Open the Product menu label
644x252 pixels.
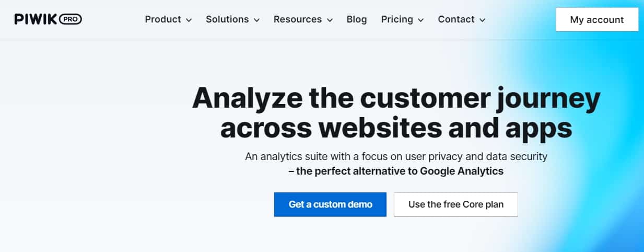163,19
